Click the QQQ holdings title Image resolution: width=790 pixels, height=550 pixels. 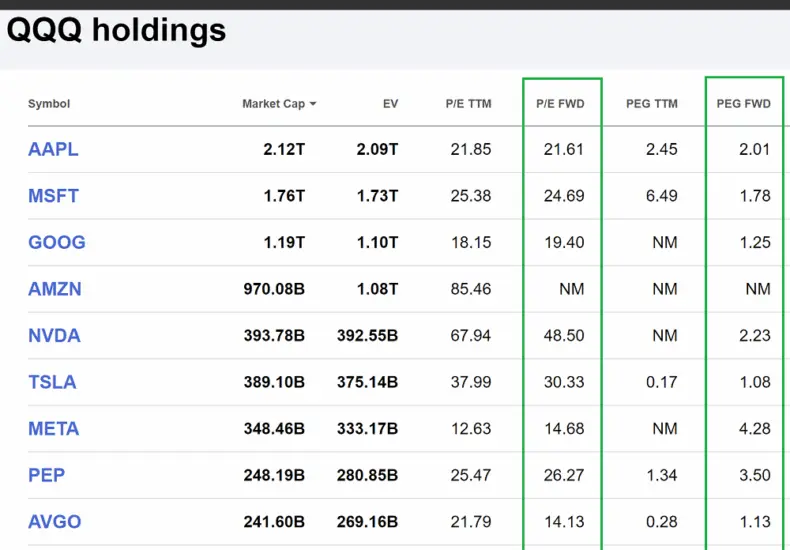(116, 30)
